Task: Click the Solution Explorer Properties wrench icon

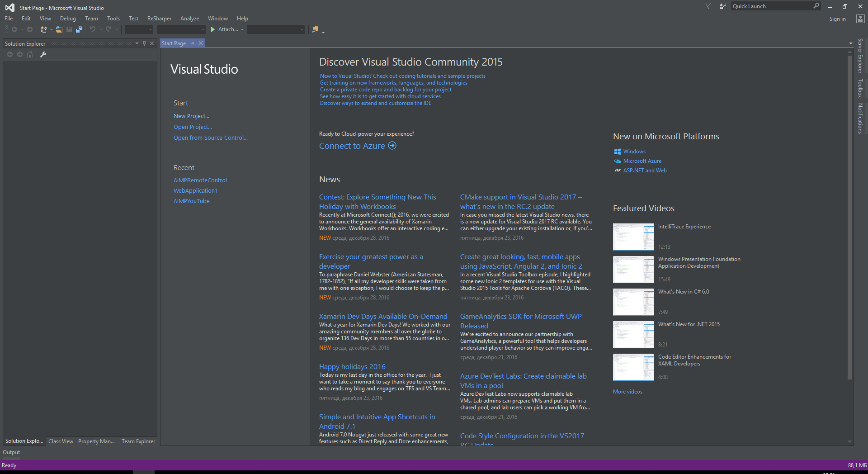Action: [x=43, y=54]
